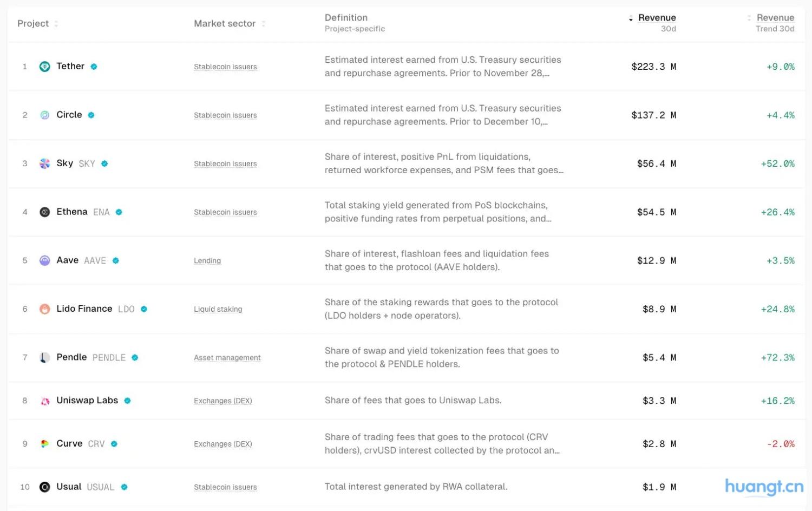
Task: Click the Usual project logo icon
Action: tap(45, 487)
